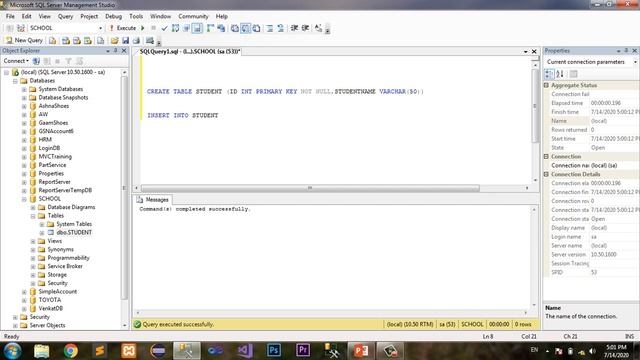The width and height of the screenshot is (640, 360).
Task: Open Current connection parameters dropdown
Action: [635, 62]
